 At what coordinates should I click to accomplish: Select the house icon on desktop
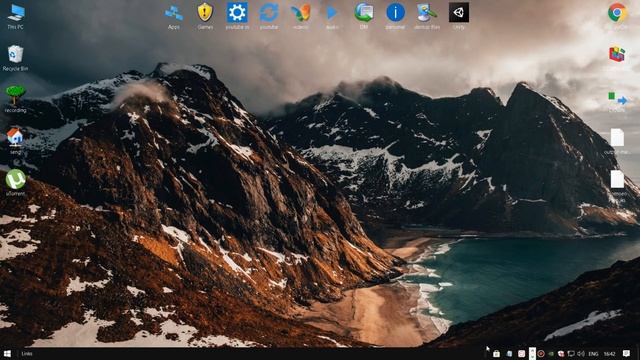click(x=15, y=141)
